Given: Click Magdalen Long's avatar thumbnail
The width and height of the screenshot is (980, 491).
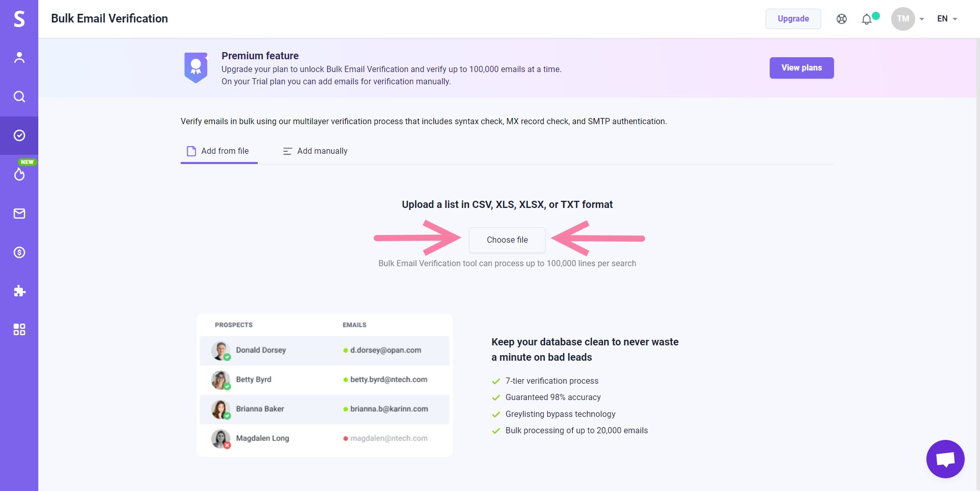Looking at the screenshot, I should point(220,439).
